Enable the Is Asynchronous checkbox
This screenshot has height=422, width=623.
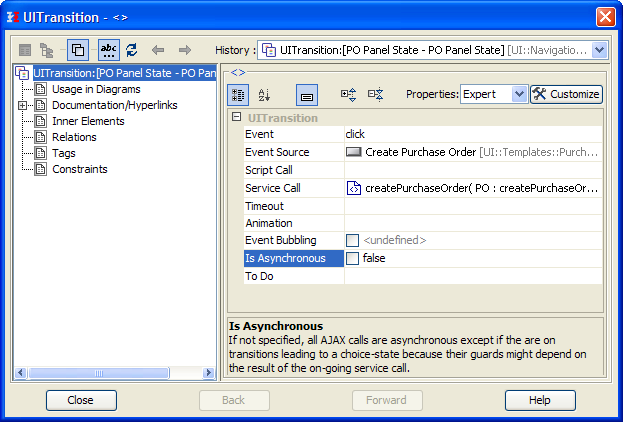tap(352, 258)
